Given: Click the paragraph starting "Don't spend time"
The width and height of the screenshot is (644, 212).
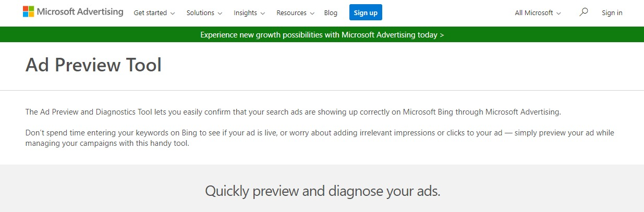Looking at the screenshot, I should 319,138.
